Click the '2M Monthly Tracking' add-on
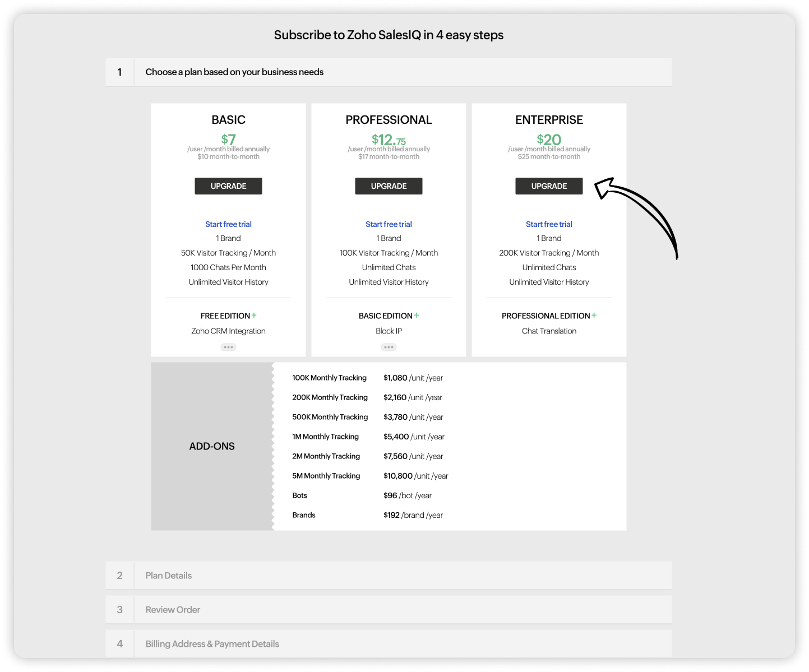 (x=326, y=456)
